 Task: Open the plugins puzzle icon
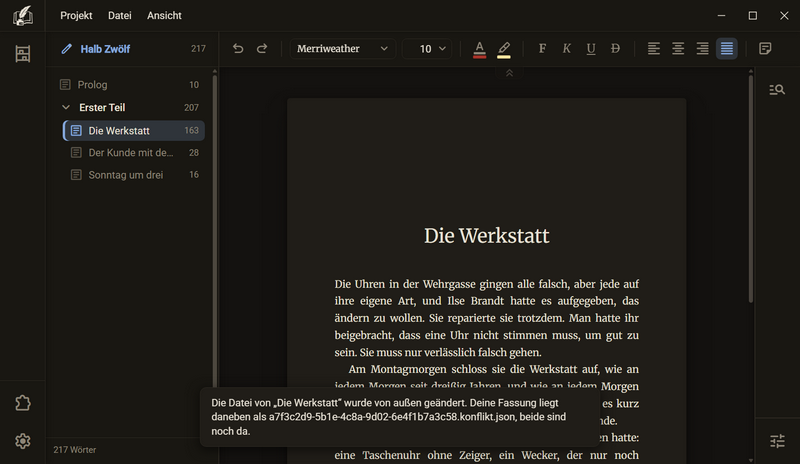tap(22, 403)
